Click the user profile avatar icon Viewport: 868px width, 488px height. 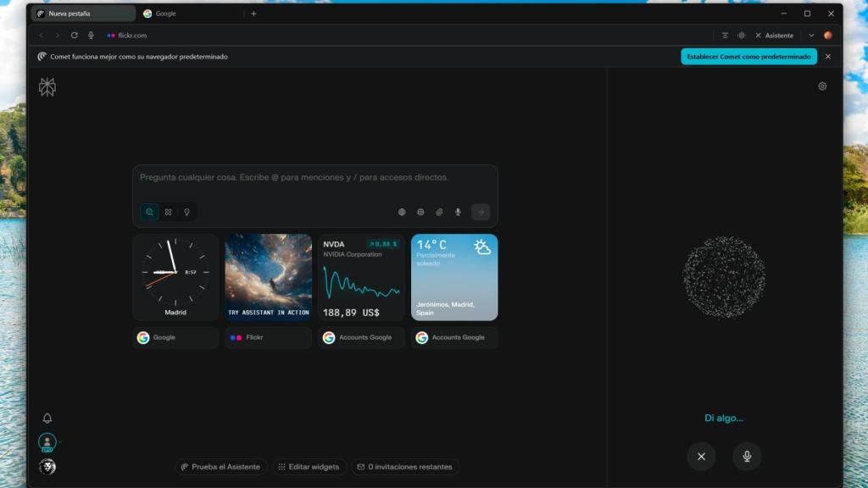(47, 441)
